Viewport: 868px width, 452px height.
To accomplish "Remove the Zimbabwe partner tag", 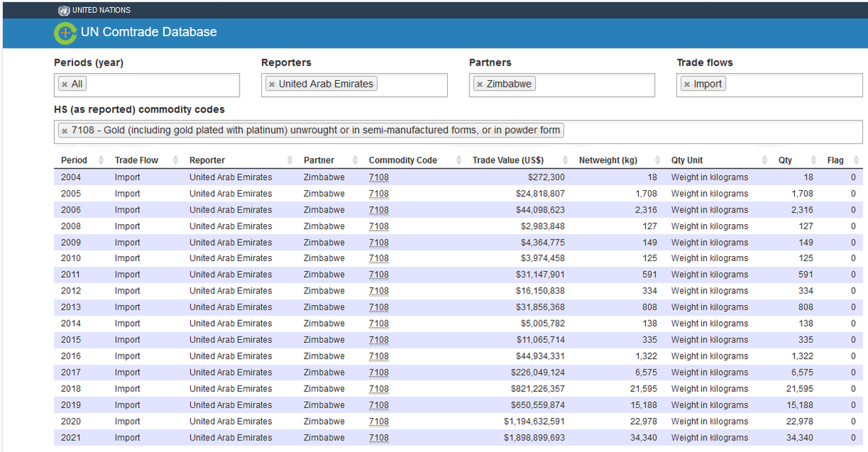I will click(x=479, y=84).
